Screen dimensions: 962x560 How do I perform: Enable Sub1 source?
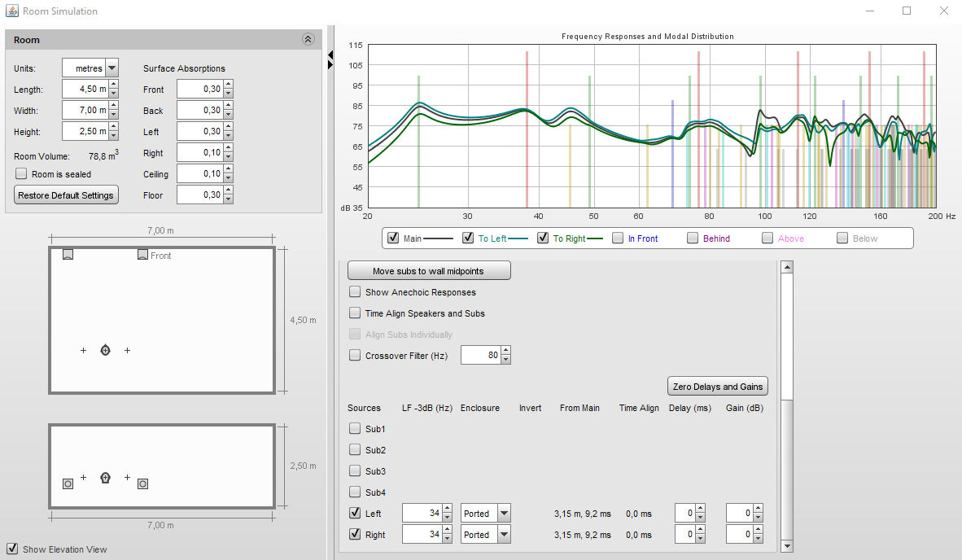355,428
